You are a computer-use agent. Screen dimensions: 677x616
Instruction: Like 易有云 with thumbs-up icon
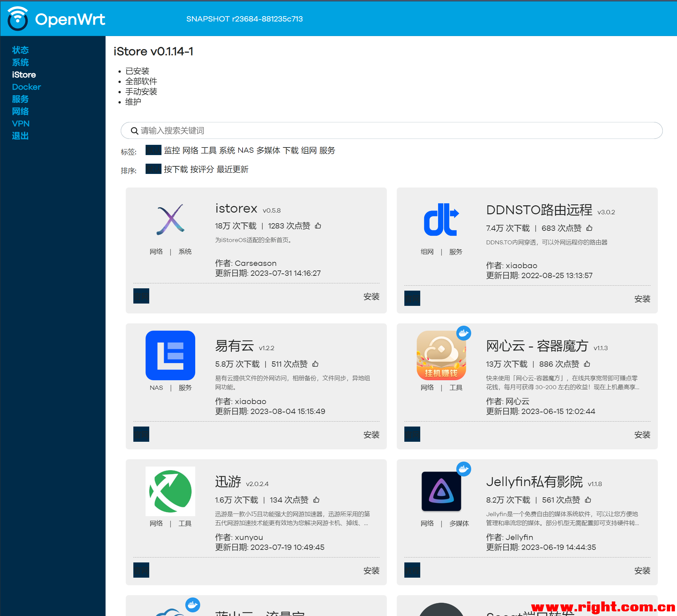[315, 364]
